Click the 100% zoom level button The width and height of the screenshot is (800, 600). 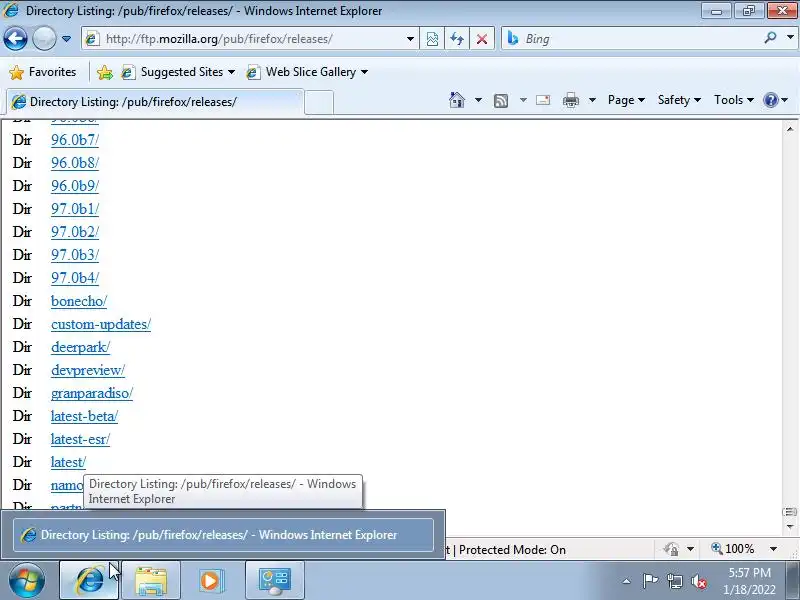pos(733,549)
